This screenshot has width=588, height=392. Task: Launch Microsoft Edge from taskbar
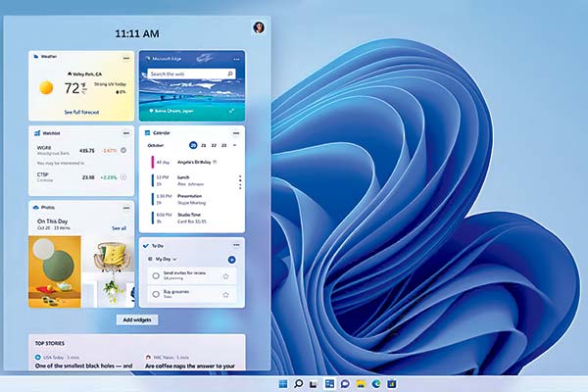tap(375, 384)
